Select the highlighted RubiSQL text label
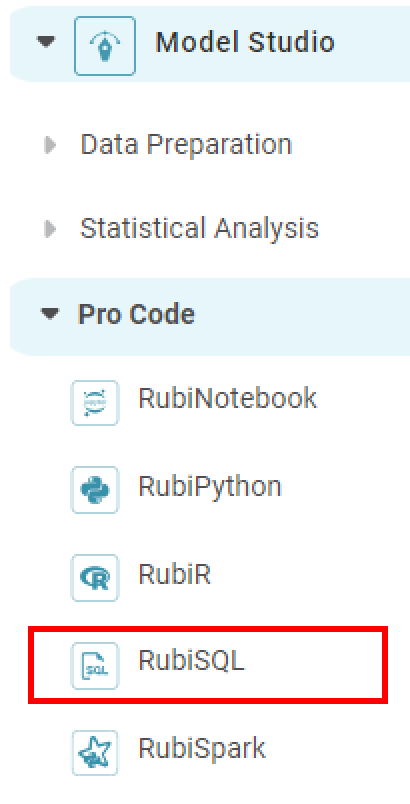The width and height of the screenshot is (410, 804). [x=192, y=661]
